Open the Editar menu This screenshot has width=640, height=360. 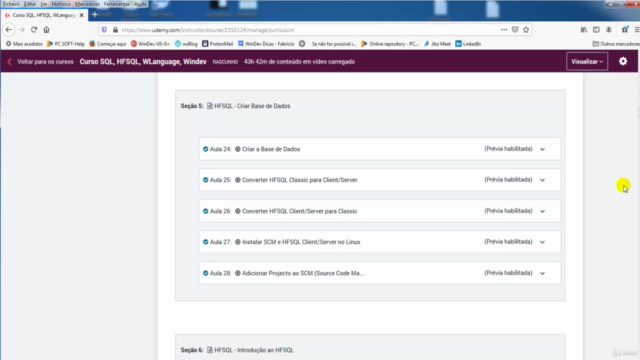pyautogui.click(x=30, y=4)
